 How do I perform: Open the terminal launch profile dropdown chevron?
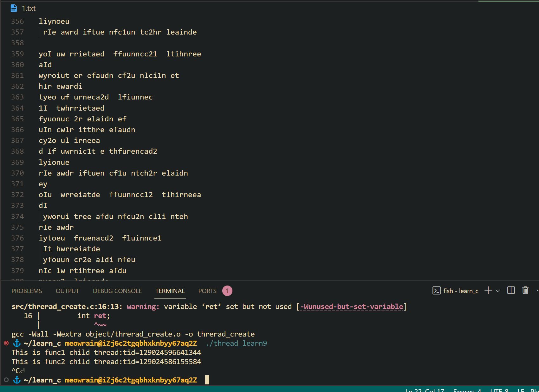pyautogui.click(x=498, y=291)
